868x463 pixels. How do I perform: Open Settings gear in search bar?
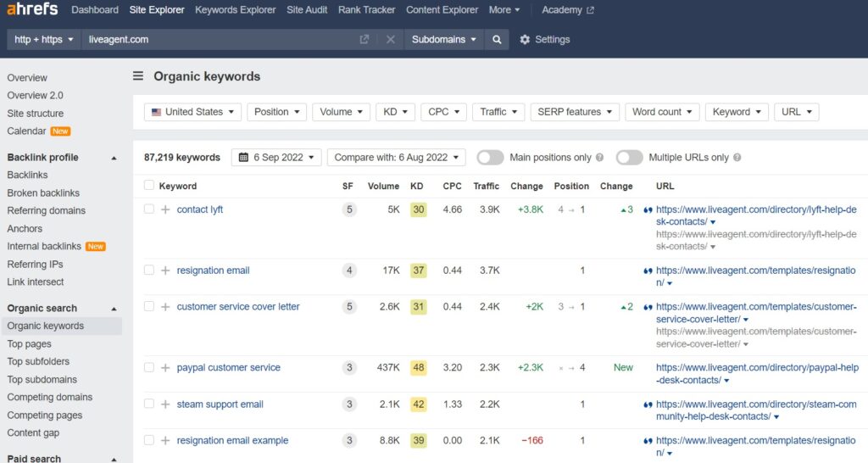pyautogui.click(x=544, y=40)
